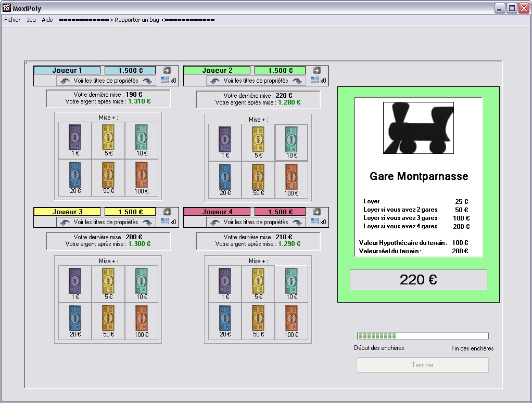Screen dimensions: 532x403
Task: Add 1 € bill to Joueur 4 bid
Action: 225,284
